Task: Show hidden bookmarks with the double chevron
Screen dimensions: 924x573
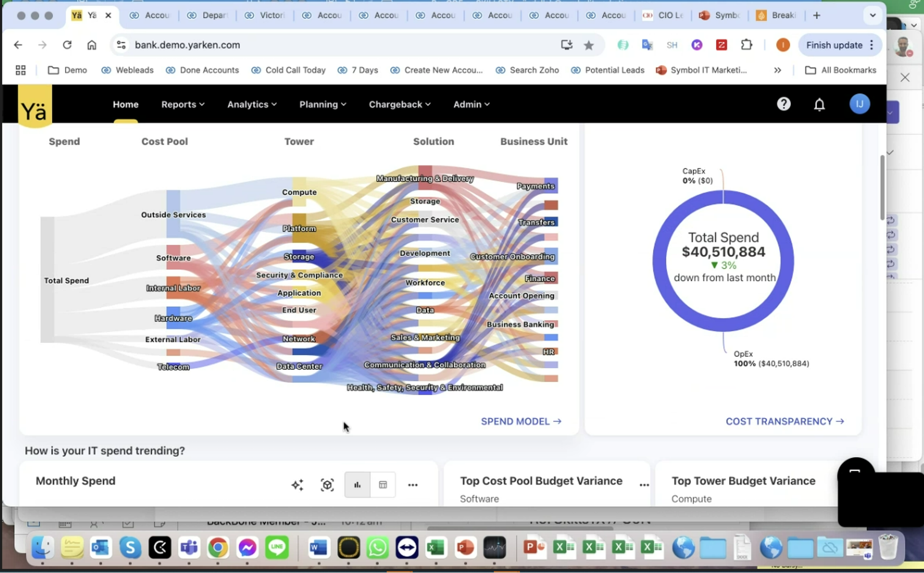Action: click(x=777, y=70)
